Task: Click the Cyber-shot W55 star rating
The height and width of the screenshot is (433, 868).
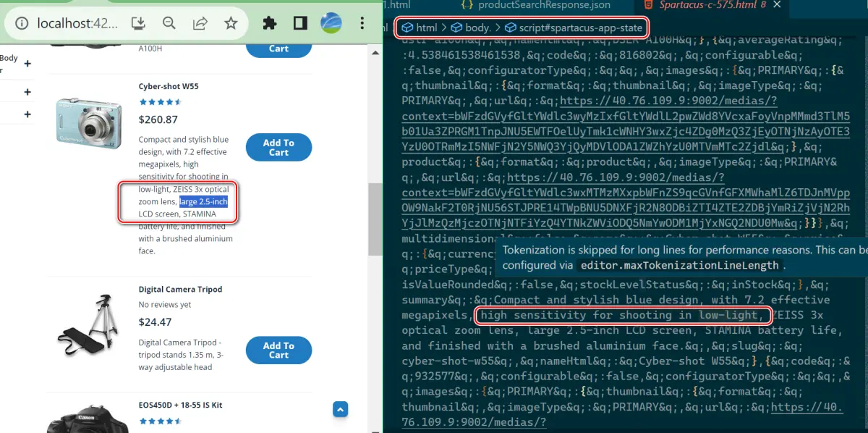Action: tap(161, 102)
